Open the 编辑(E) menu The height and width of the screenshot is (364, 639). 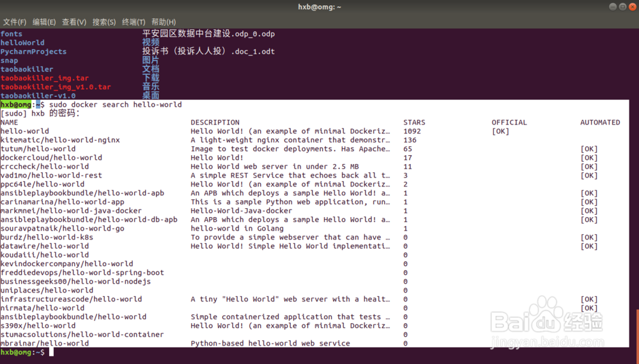44,22
